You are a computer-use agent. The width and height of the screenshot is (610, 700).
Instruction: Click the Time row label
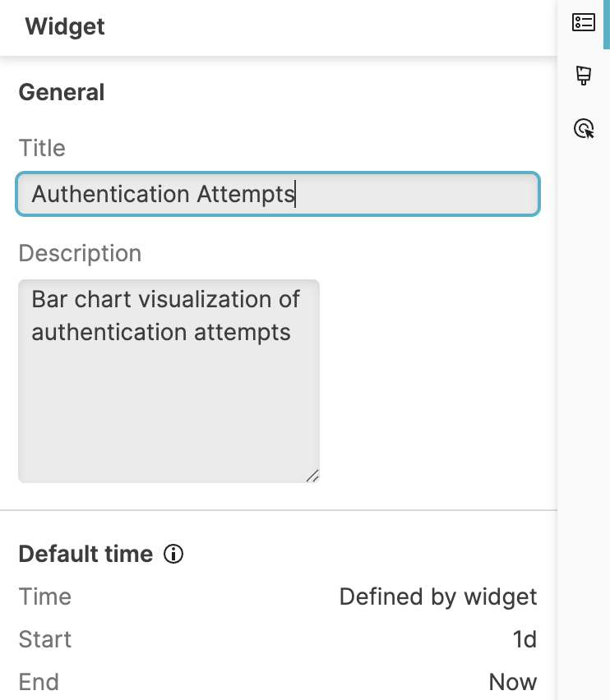tap(44, 596)
